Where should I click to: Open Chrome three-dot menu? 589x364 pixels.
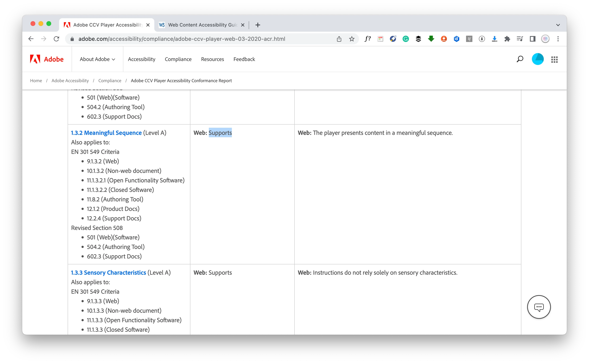(558, 39)
